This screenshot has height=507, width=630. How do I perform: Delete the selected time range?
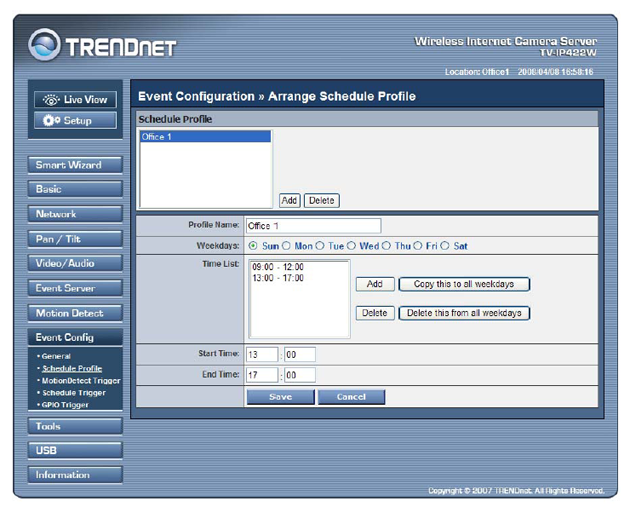point(375,313)
